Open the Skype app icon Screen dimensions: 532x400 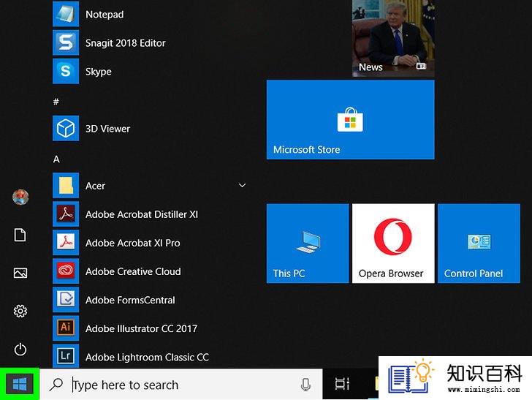(66, 72)
